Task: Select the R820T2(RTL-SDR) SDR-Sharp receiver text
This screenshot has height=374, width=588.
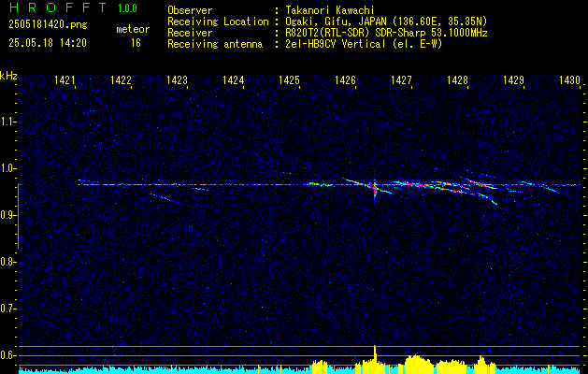Action: tap(385, 33)
